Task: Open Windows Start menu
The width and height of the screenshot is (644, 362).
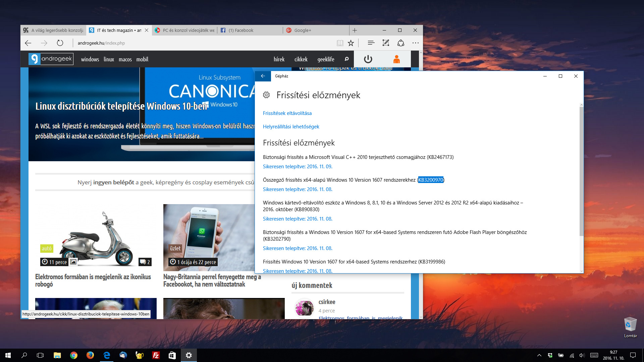Action: pyautogui.click(x=8, y=355)
